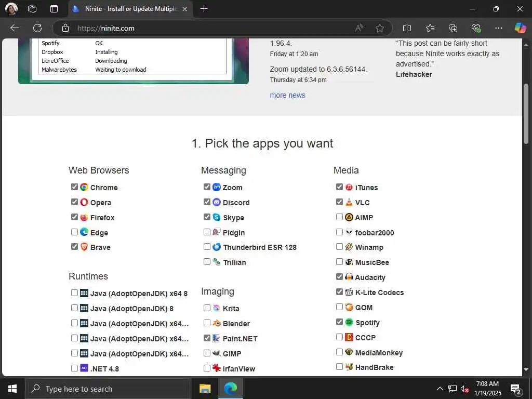
Task: Show hidden system tray icons chevron
Action: [440, 389]
